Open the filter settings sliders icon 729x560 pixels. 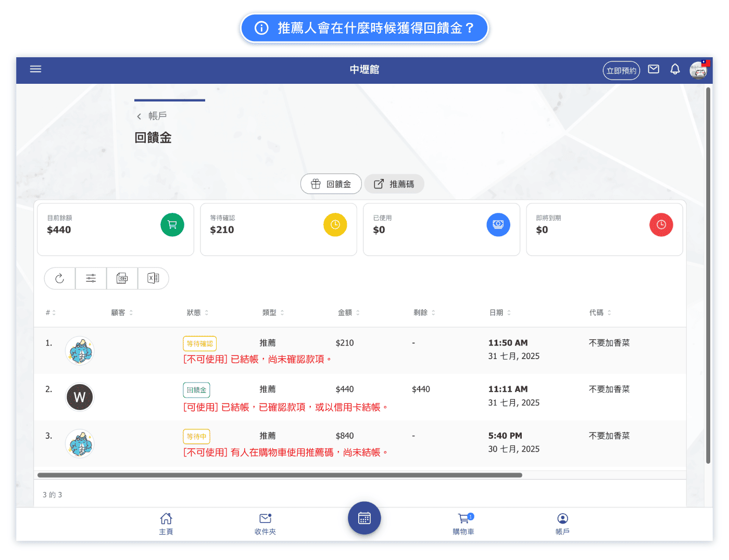(x=91, y=278)
